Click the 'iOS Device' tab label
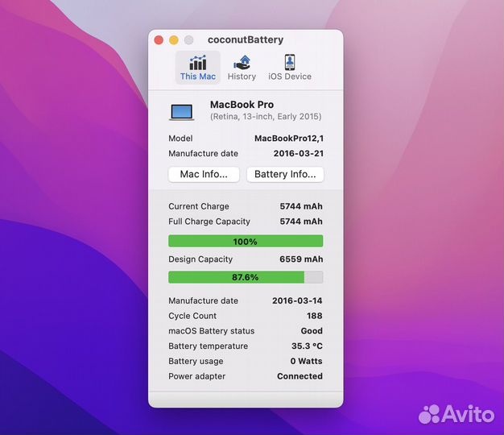The width and height of the screenshot is (504, 435). 290,77
